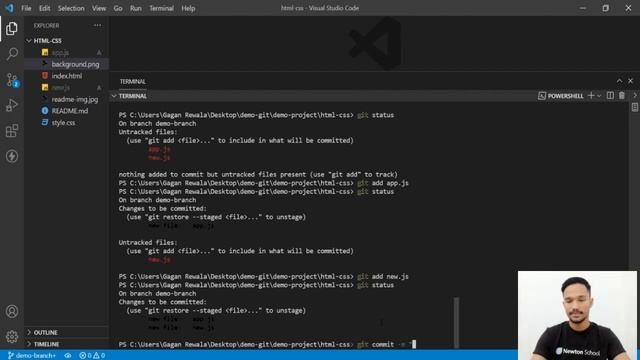
Task: Open the Explorer view in activity bar
Action: tap(12, 29)
